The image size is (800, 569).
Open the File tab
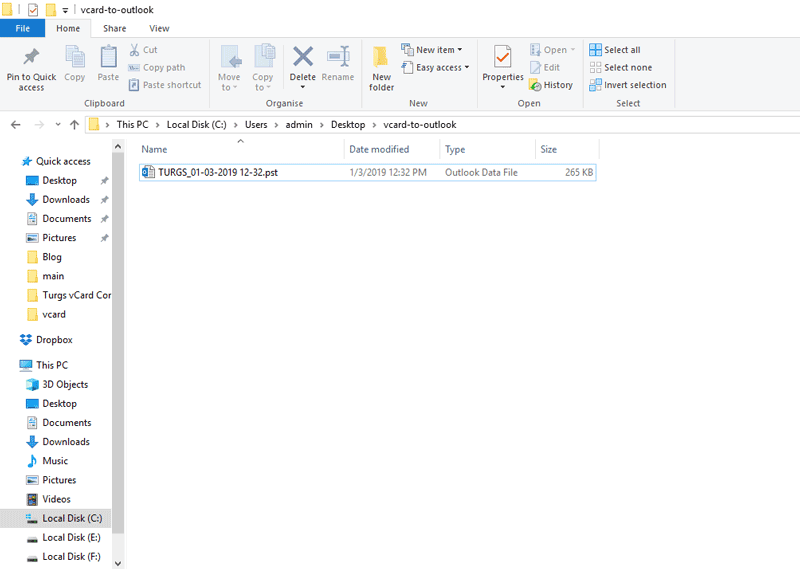click(x=22, y=28)
